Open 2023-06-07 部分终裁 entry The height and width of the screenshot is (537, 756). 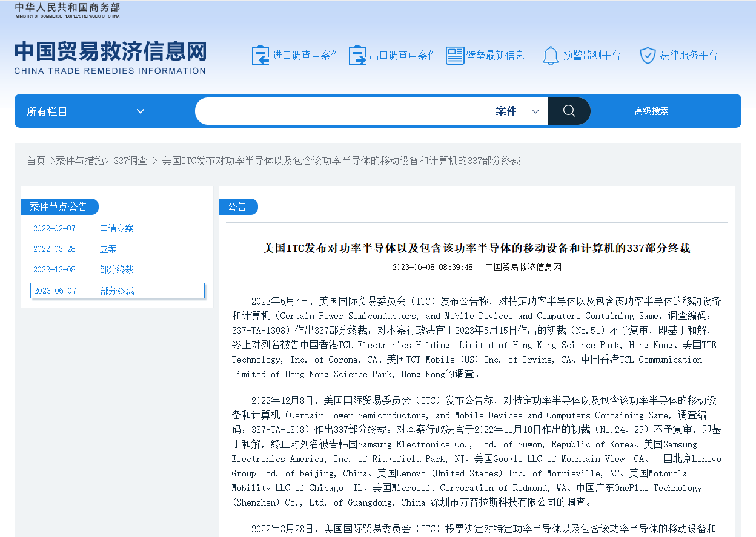click(118, 291)
